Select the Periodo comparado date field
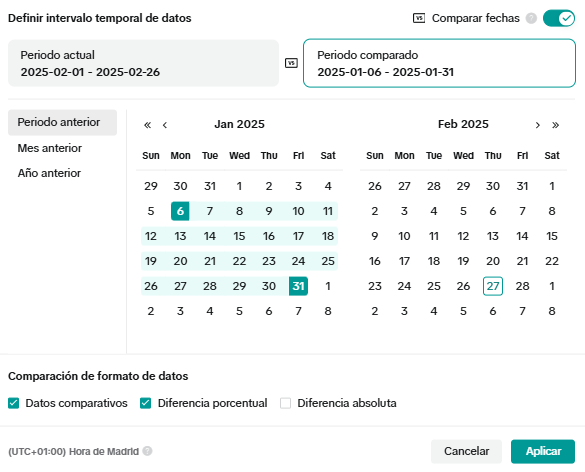Image resolution: width=585 pixels, height=472 pixels. [439, 63]
